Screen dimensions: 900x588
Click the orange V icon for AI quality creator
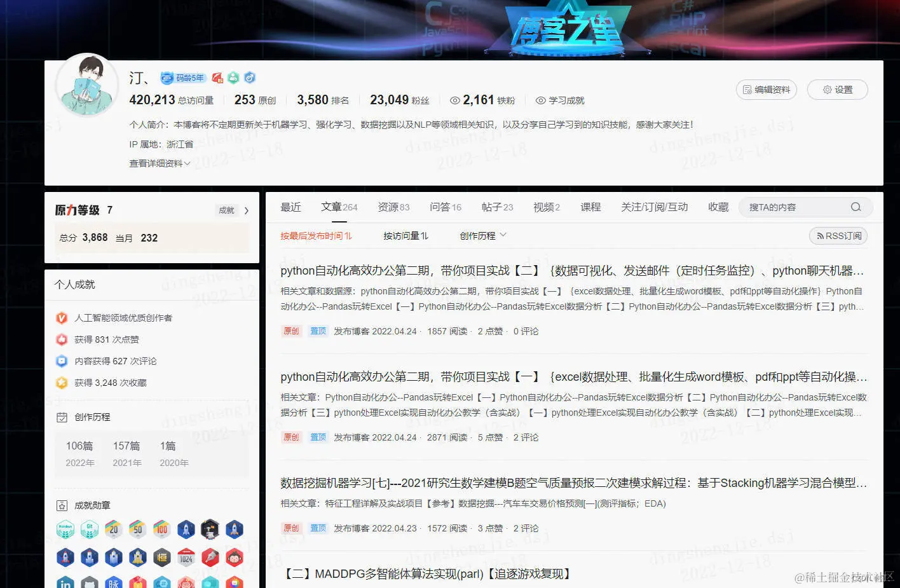[x=62, y=318]
